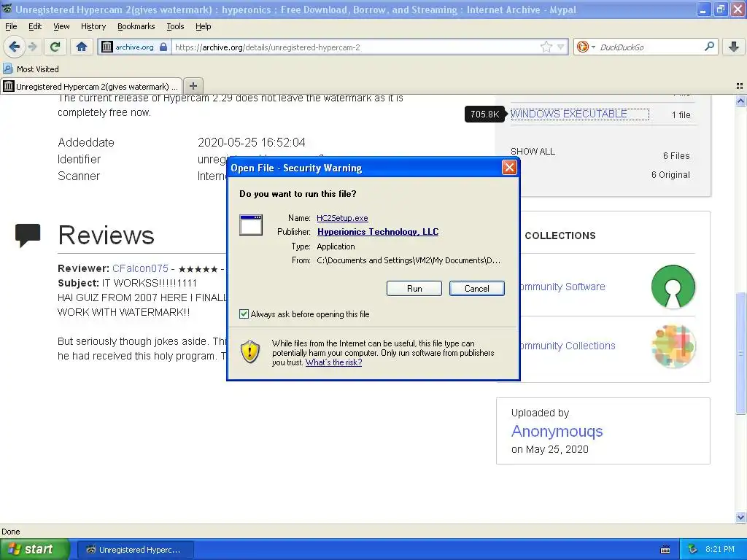Click the green Community Software thumbnail
747x560 pixels.
point(673,287)
